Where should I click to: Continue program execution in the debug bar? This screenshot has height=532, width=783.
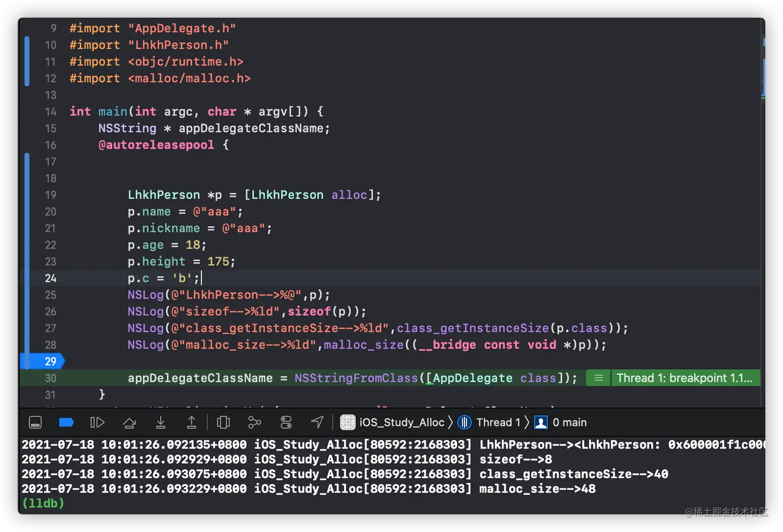pyautogui.click(x=97, y=423)
